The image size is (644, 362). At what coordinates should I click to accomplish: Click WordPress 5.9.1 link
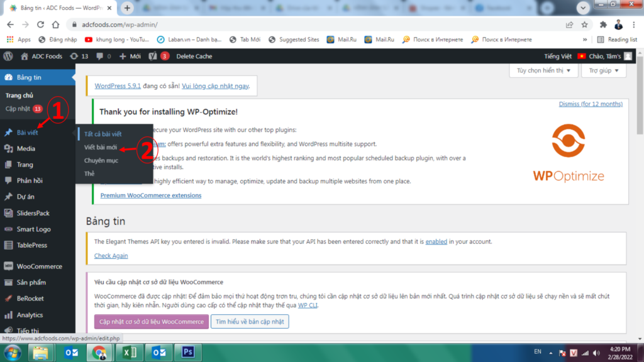(118, 85)
